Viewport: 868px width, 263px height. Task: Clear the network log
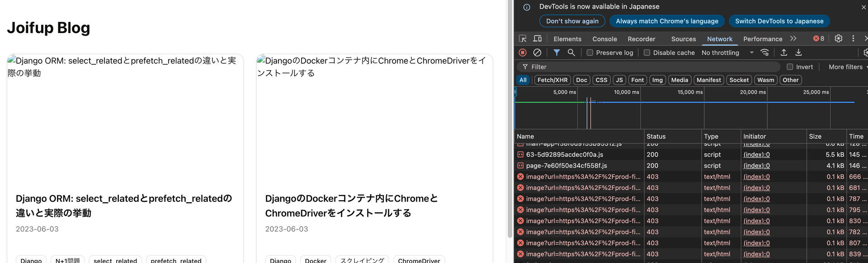pyautogui.click(x=537, y=53)
